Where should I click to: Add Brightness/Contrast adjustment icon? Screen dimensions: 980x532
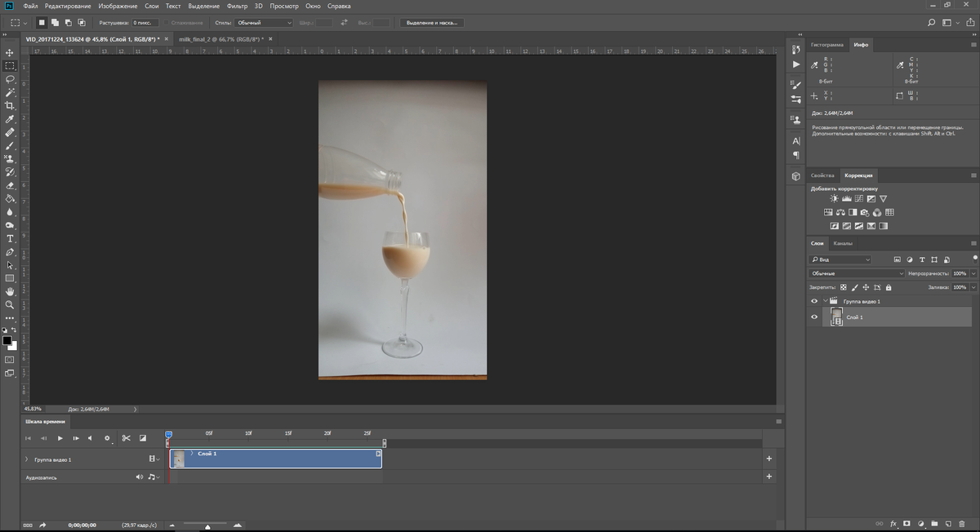[x=834, y=198]
